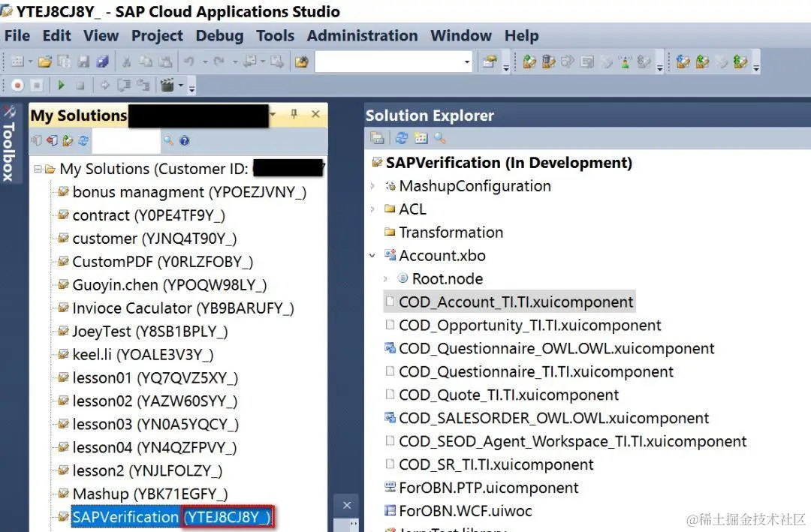Click the clapperboard macro icon
This screenshot has height=532, width=811.
(x=167, y=85)
